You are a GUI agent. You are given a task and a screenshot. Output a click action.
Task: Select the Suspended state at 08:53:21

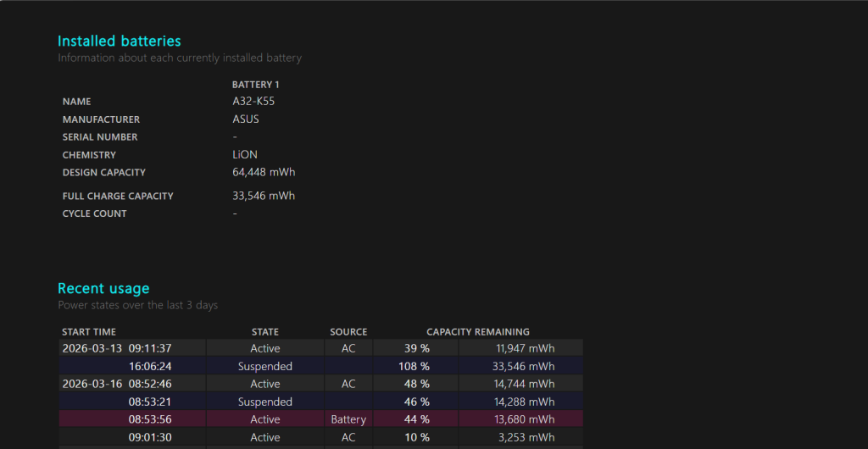pos(265,402)
